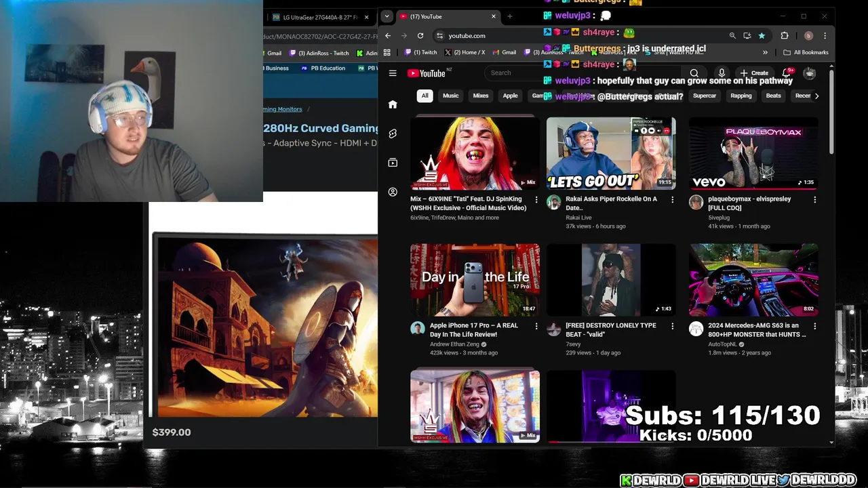Open the Day in the Life iPhone thumbnail

pos(475,280)
